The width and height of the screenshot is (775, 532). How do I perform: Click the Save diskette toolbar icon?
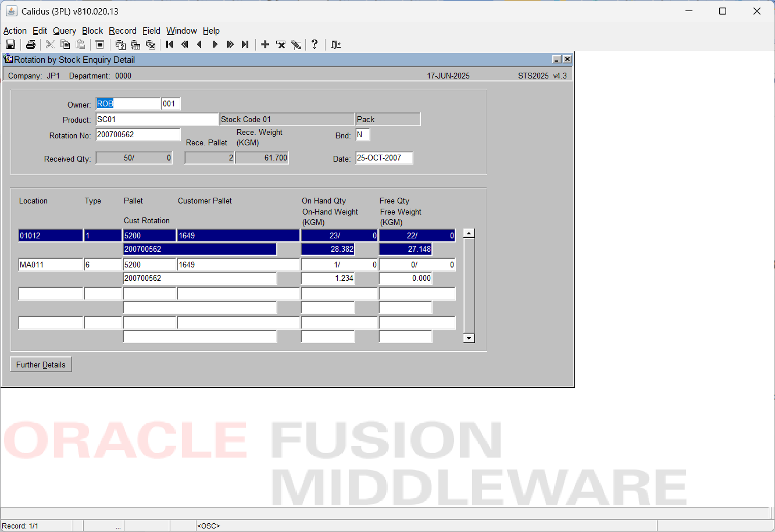point(10,45)
